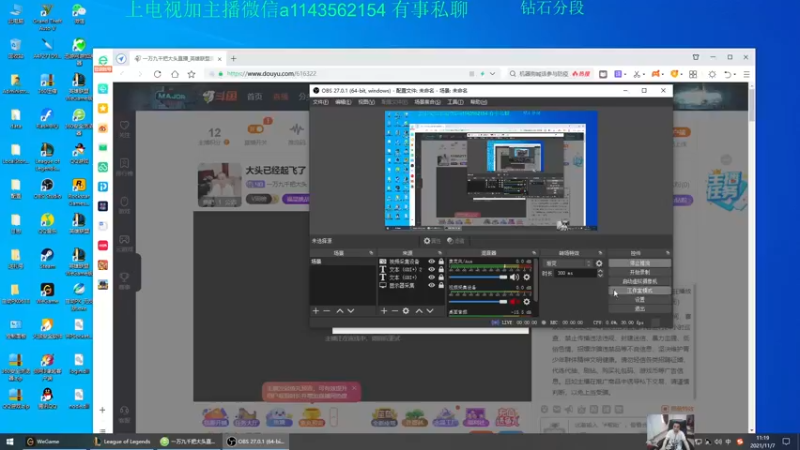Open source properties gear in Sources toolbar

[x=406, y=311]
